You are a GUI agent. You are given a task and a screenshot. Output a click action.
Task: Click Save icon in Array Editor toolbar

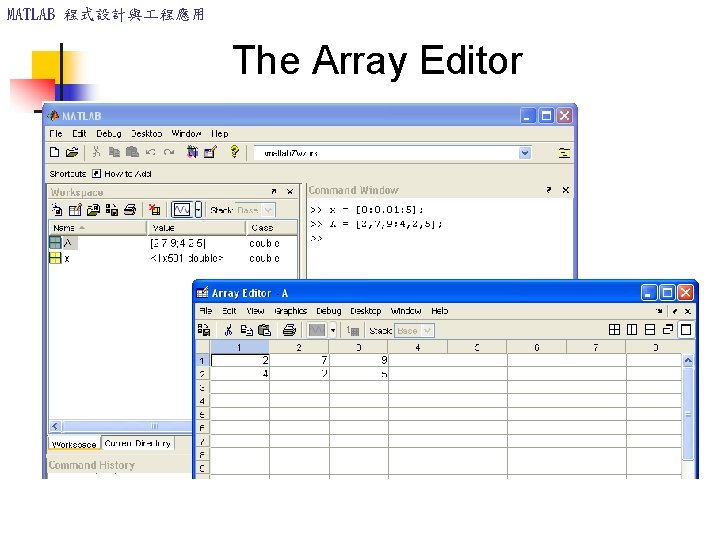[204, 330]
